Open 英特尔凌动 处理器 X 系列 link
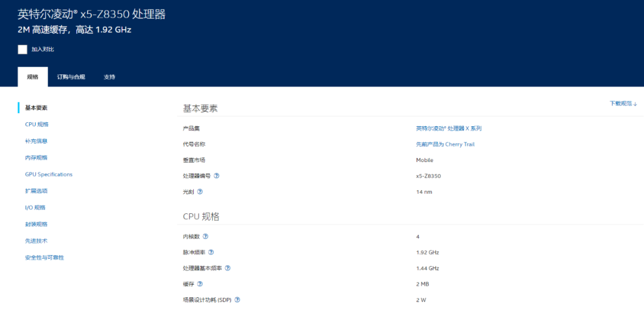Viewport: 644px width, 320px height. pyautogui.click(x=448, y=128)
